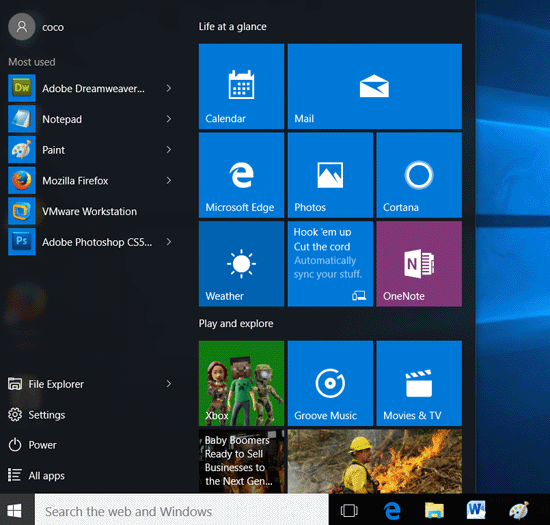Expand the Mozilla Firefox jump list arrow

[x=169, y=180]
